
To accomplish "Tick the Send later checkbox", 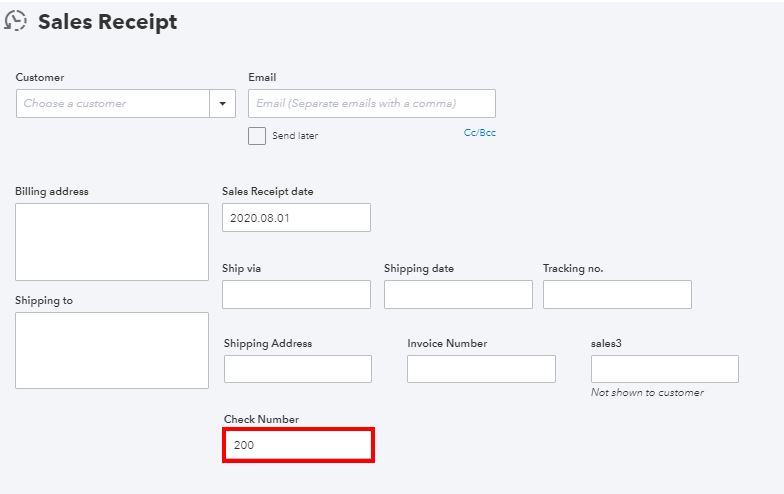I will point(257,136).
